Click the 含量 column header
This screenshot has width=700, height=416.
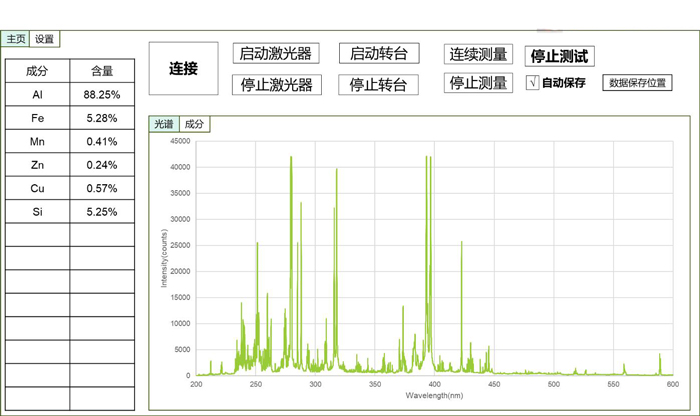click(101, 71)
